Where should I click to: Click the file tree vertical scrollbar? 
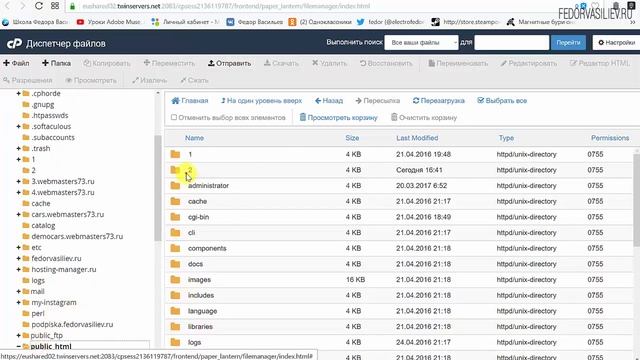coord(158,188)
